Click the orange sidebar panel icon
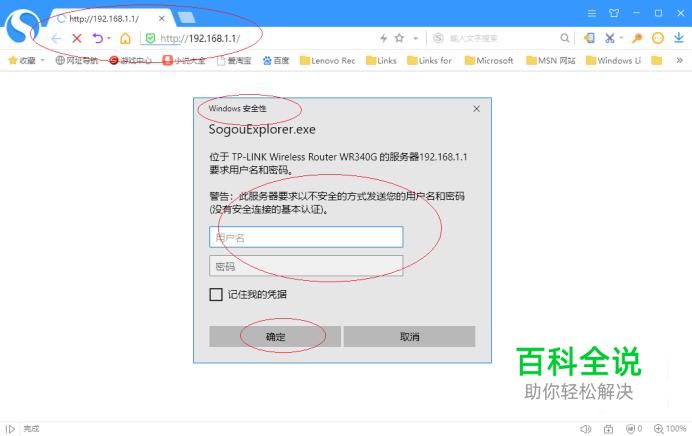The width and height of the screenshot is (692, 436). (x=589, y=38)
